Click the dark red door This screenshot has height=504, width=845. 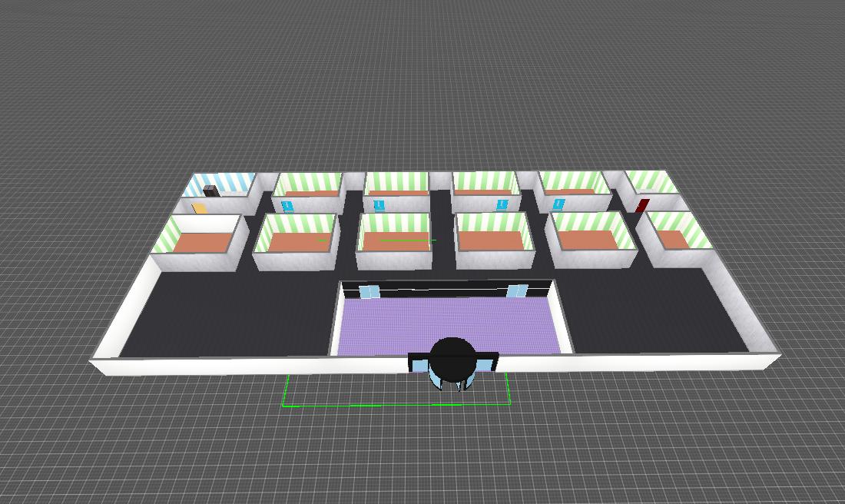[642, 205]
